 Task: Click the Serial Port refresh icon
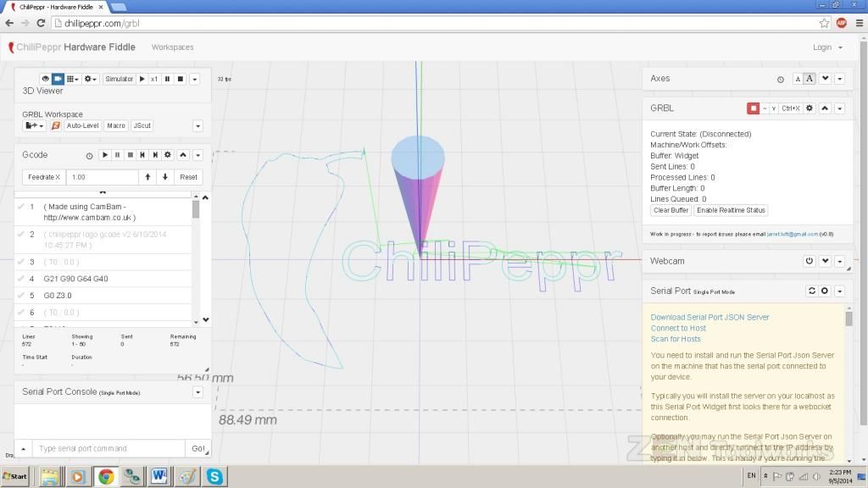pos(811,291)
